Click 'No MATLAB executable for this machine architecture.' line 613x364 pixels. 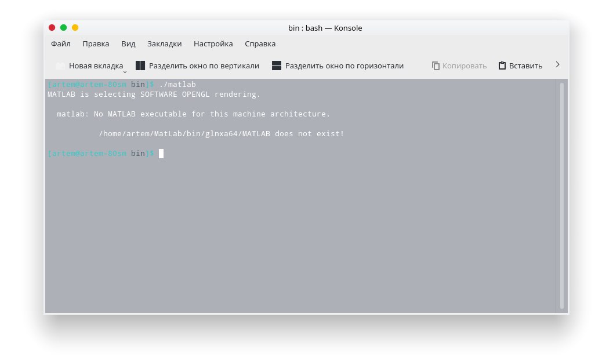tap(212, 114)
